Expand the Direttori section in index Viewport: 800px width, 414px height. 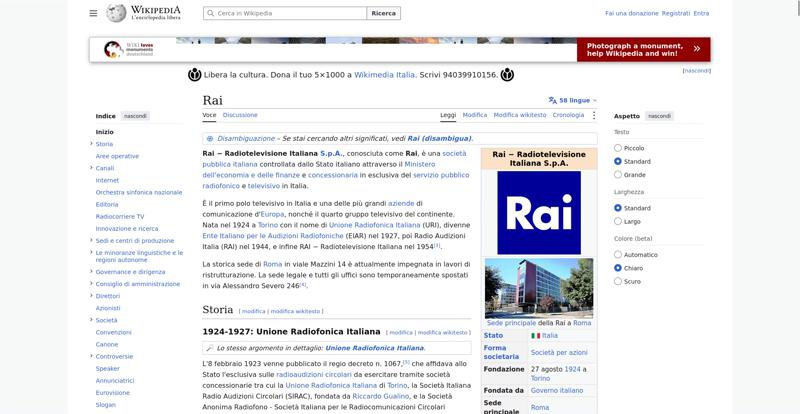coord(91,296)
